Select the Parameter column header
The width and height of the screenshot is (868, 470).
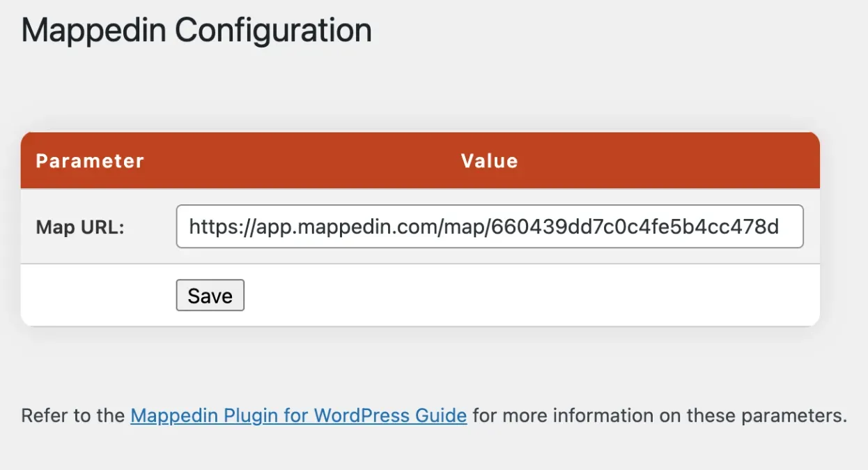point(90,161)
